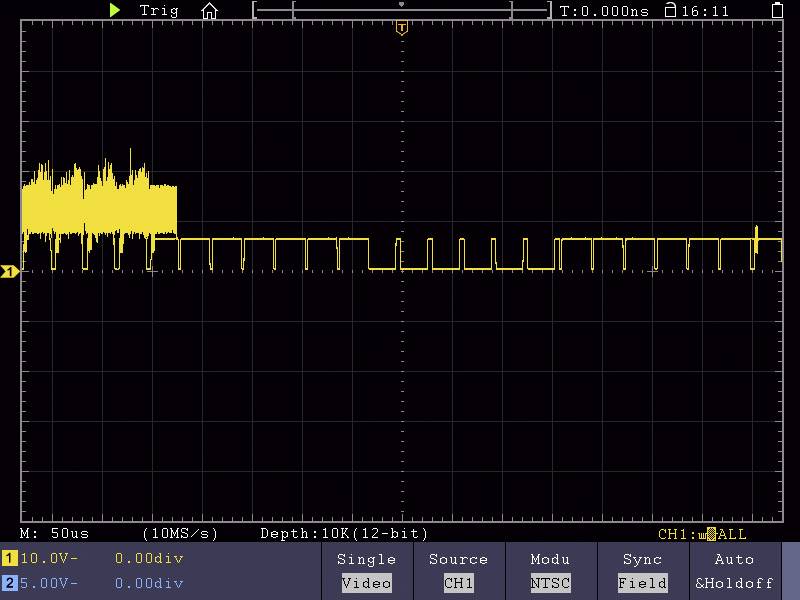
Task: Open the Home menu icon
Action: [x=209, y=11]
